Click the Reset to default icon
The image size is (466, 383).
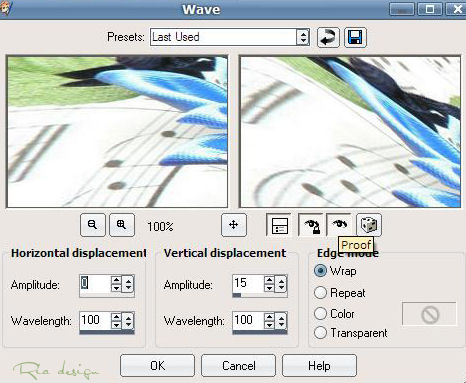click(328, 37)
